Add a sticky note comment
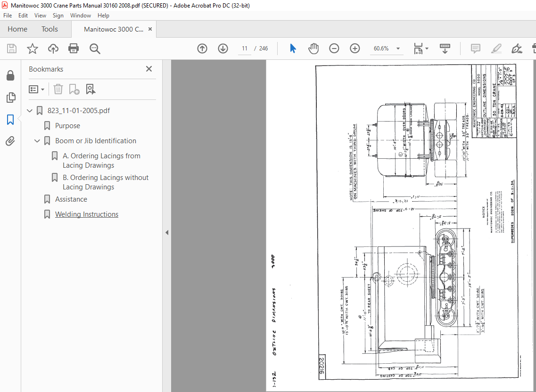The width and height of the screenshot is (536, 392). coord(476,49)
